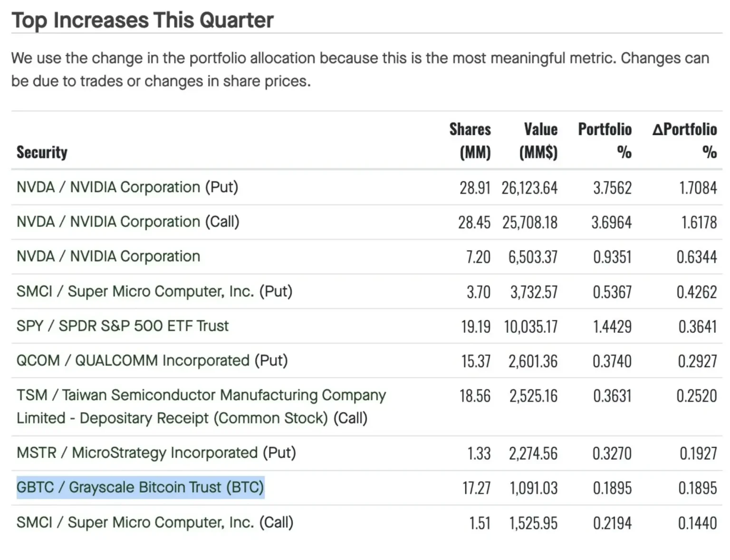Click the Shares (MM) column header
The height and width of the screenshot is (560, 730).
click(x=470, y=141)
